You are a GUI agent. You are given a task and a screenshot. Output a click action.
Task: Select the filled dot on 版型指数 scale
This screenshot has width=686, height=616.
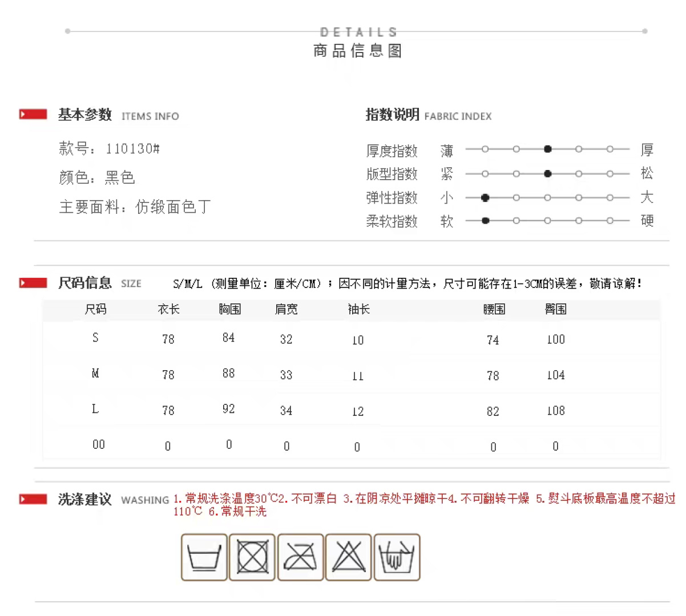click(547, 173)
